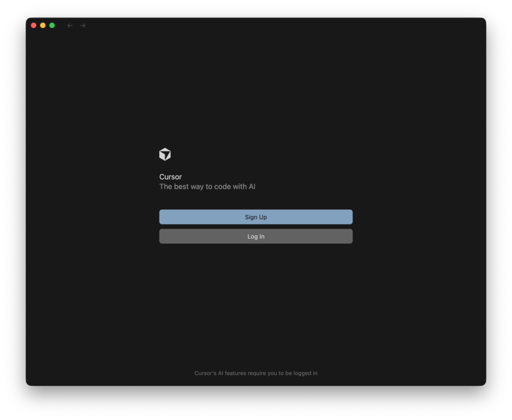Navigate to the next page with forward arrow

click(83, 25)
